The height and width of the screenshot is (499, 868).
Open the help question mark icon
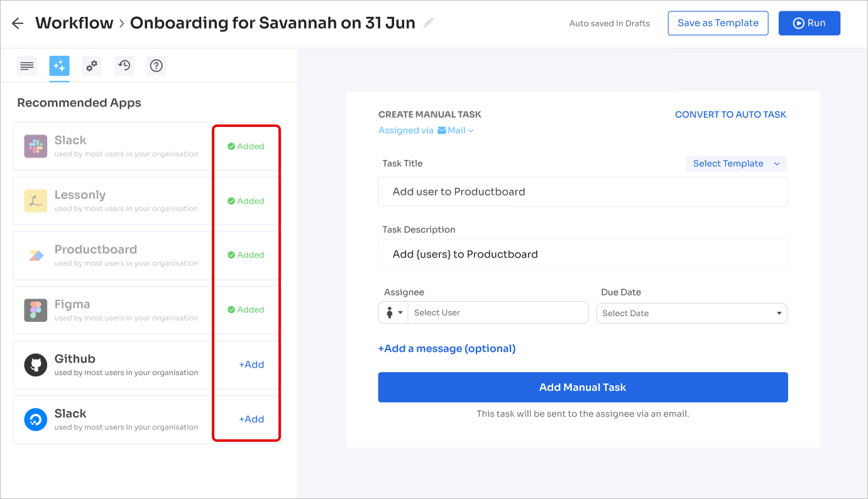point(157,65)
